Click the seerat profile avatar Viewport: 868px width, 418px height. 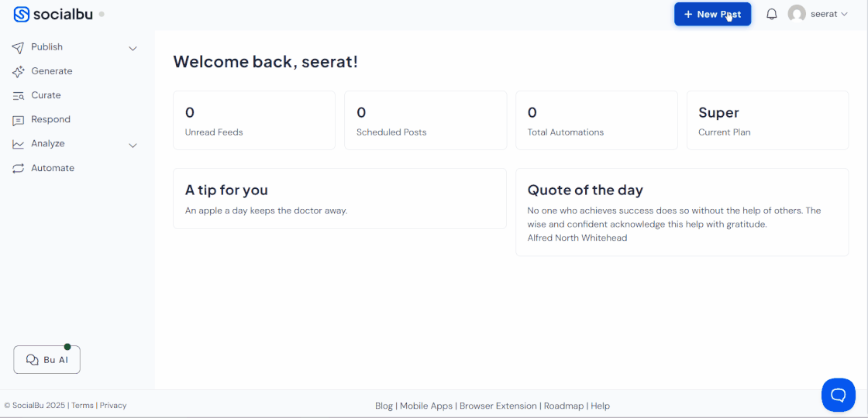[x=797, y=14]
